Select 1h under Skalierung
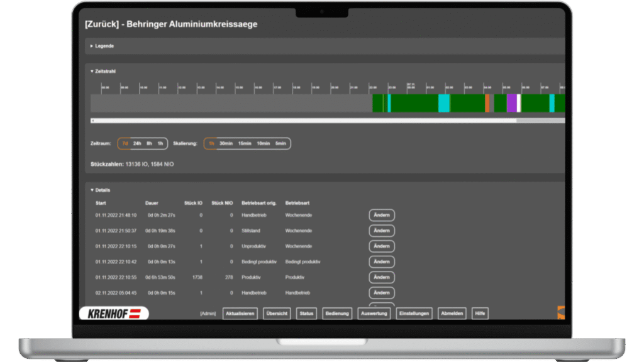 pos(211,144)
